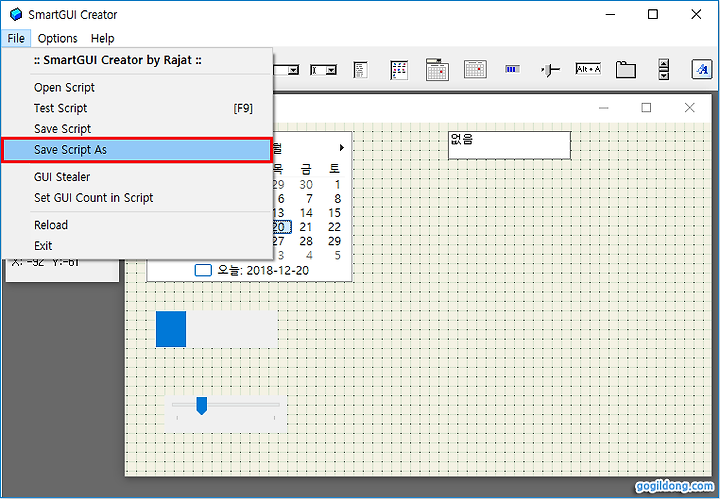720x499 pixels.
Task: Select the UpDown control icon
Action: [664, 69]
